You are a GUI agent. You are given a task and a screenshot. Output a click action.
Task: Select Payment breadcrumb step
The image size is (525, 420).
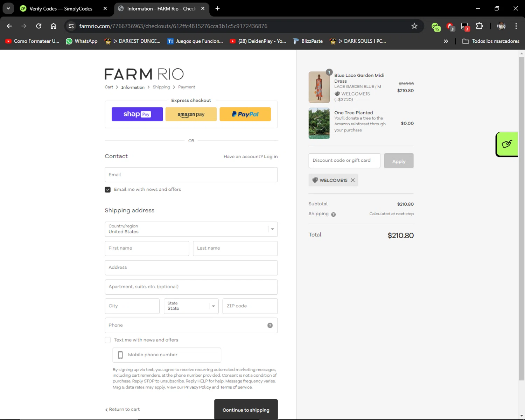click(x=187, y=87)
